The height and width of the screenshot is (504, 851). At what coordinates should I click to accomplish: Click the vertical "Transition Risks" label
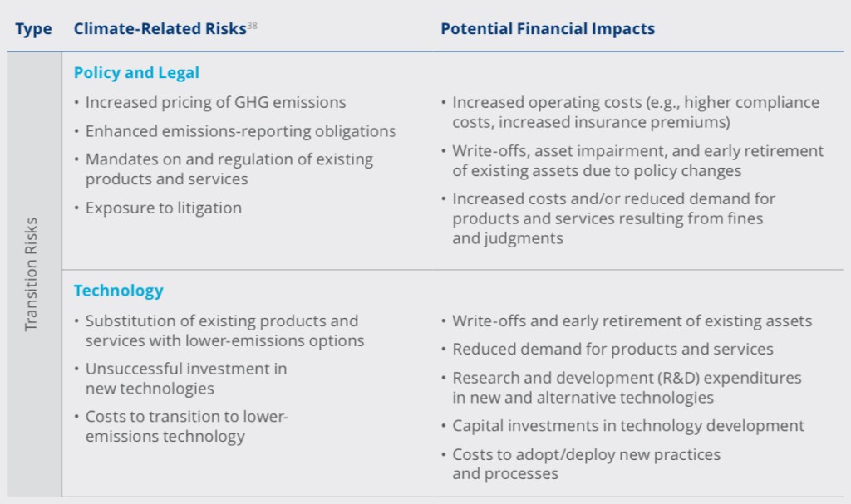pos(32,274)
